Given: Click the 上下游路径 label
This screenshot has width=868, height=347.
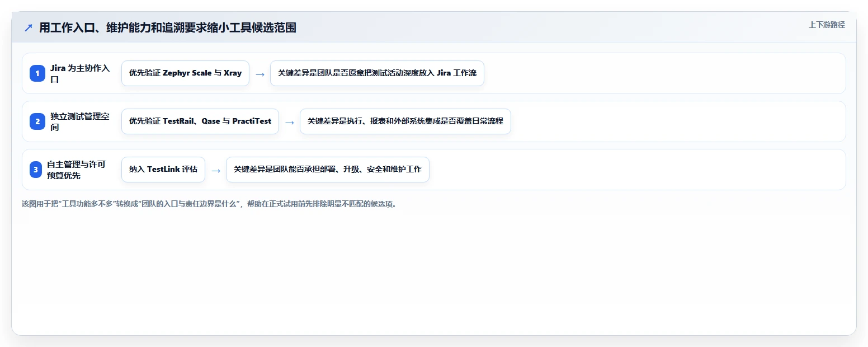Looking at the screenshot, I should point(827,25).
